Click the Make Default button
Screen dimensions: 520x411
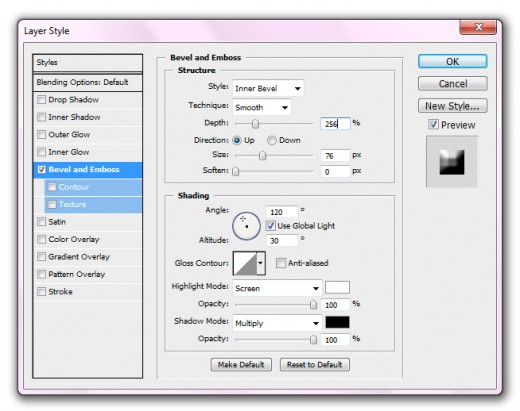click(241, 365)
